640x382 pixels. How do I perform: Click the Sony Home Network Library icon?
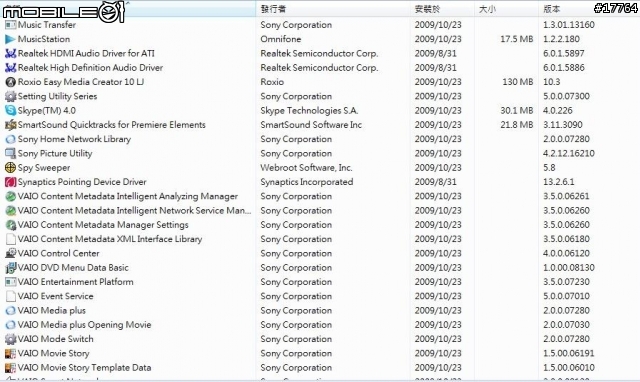point(10,139)
